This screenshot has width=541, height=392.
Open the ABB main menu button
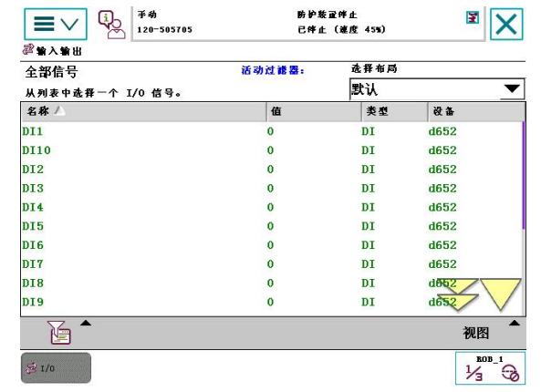56,24
